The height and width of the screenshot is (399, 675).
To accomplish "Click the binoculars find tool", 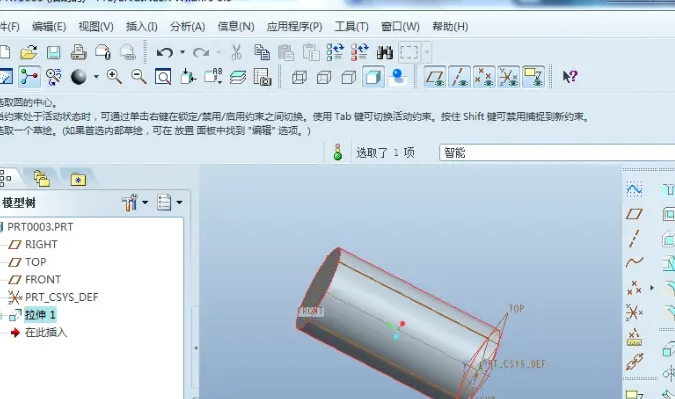I will point(384,53).
